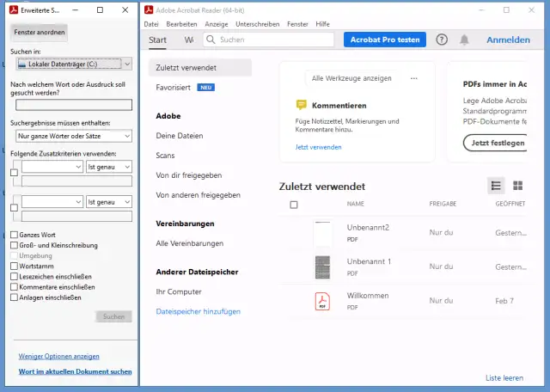
Task: Open the notifications bell icon
Action: (x=464, y=40)
